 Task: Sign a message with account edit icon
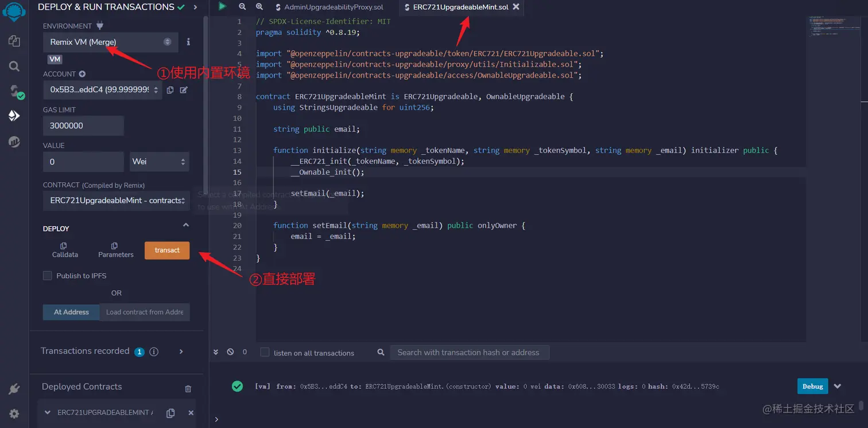click(x=184, y=90)
